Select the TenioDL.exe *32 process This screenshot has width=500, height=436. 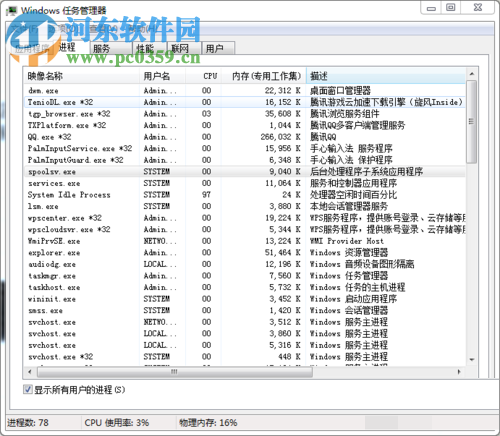coord(245,102)
